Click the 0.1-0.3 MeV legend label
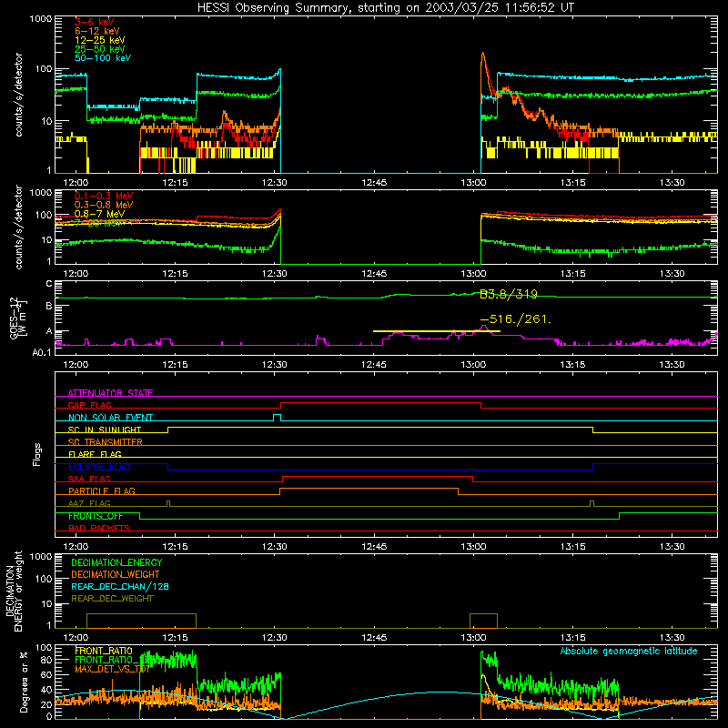The height and width of the screenshot is (728, 728). pos(104,196)
